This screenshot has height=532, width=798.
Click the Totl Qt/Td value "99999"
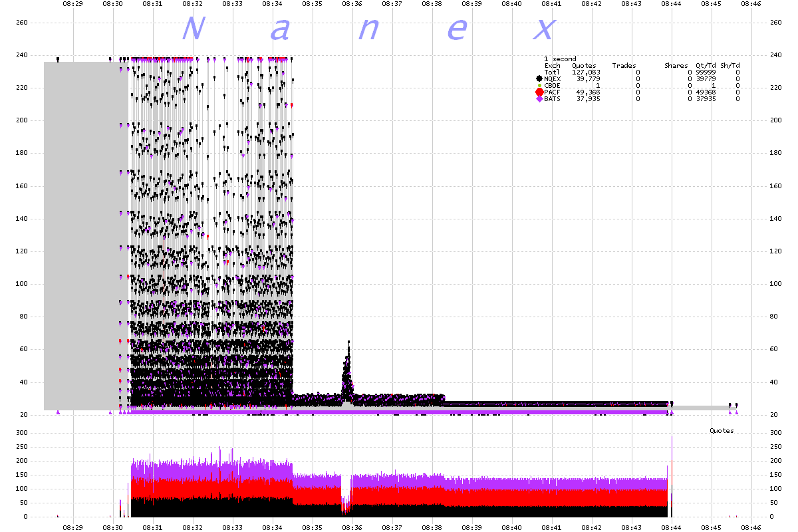706,72
